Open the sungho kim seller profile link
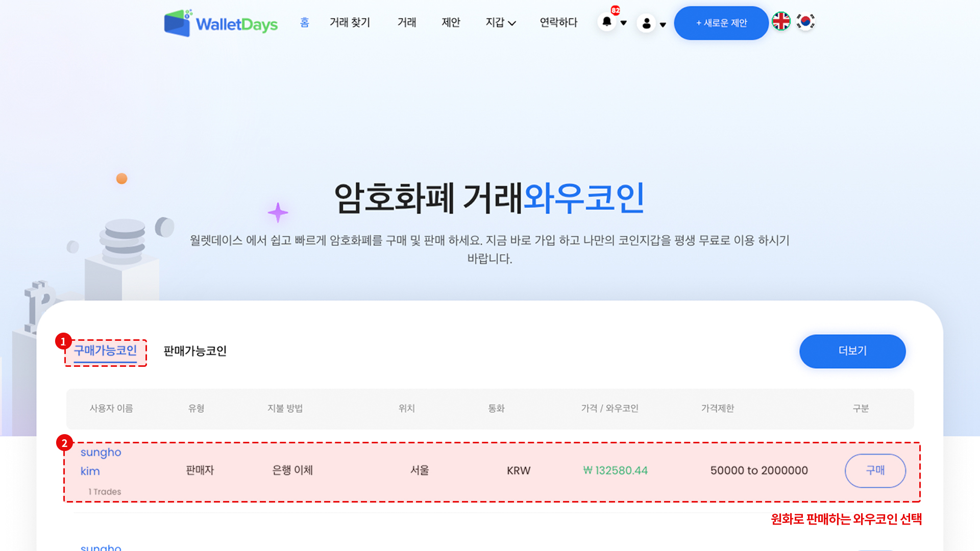The width and height of the screenshot is (980, 551). [x=101, y=462]
